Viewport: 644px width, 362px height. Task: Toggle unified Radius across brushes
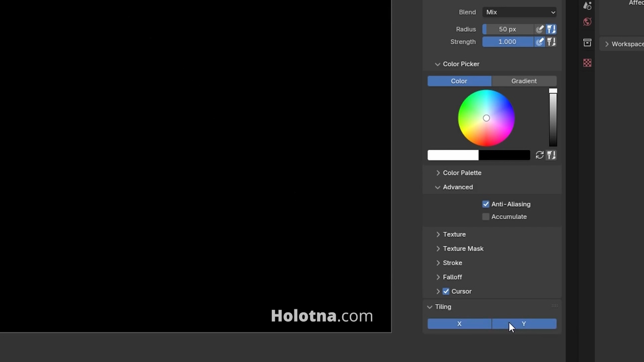551,29
